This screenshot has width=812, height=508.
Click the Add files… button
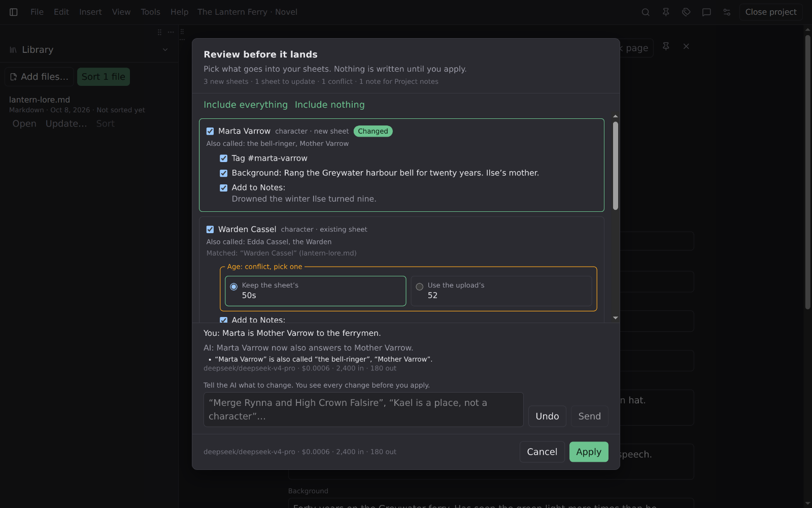(x=40, y=77)
